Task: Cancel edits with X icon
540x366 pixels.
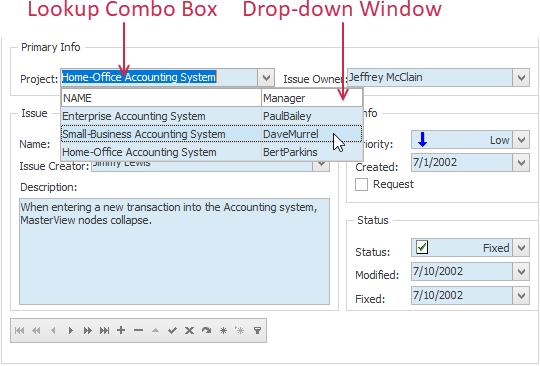Action: pos(189,331)
